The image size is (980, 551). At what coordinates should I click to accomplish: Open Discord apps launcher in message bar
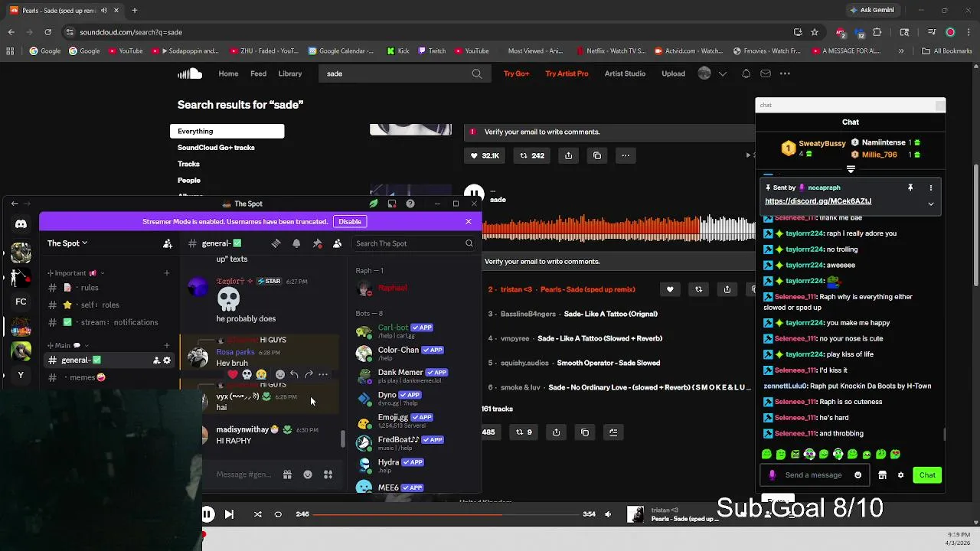(328, 474)
